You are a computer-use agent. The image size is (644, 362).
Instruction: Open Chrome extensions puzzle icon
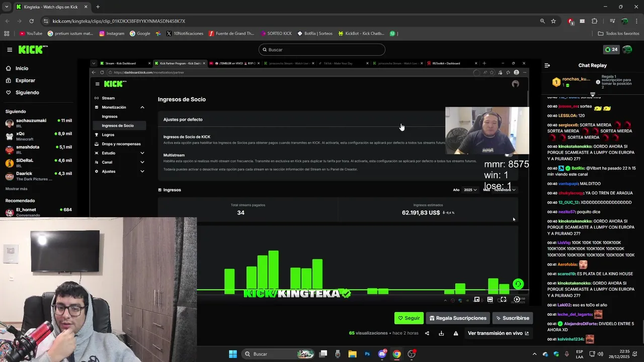[x=595, y=21]
